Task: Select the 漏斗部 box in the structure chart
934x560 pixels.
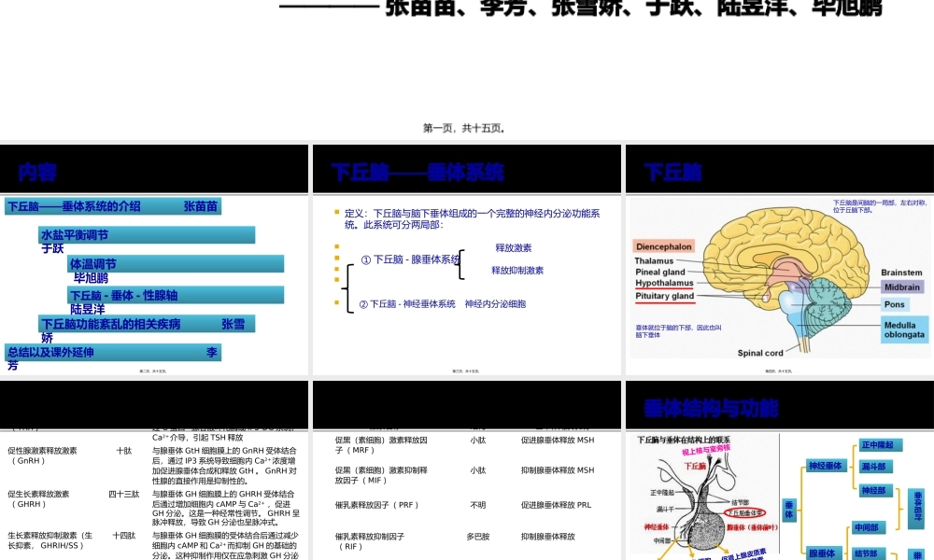Action: [x=875, y=467]
